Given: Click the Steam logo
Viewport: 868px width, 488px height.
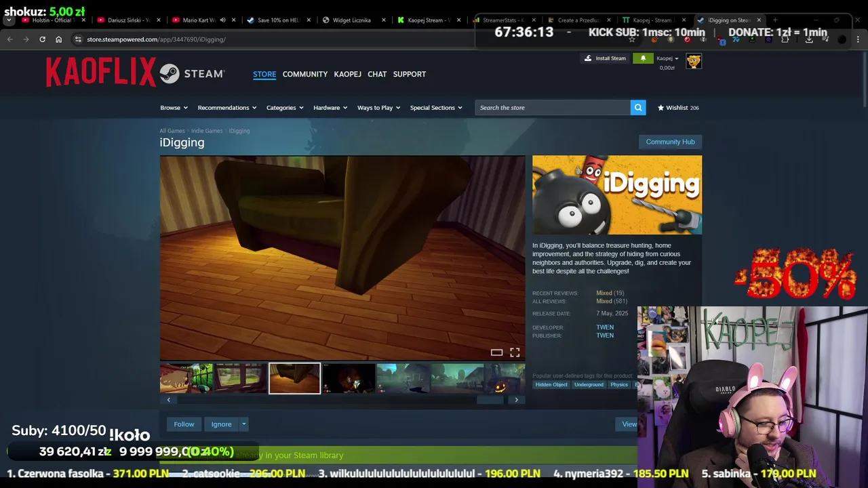Looking at the screenshot, I should coord(192,73).
